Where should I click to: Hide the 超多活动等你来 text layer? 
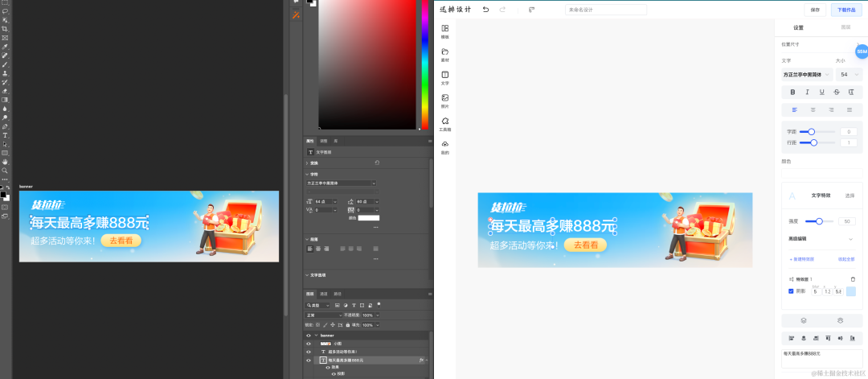(309, 352)
